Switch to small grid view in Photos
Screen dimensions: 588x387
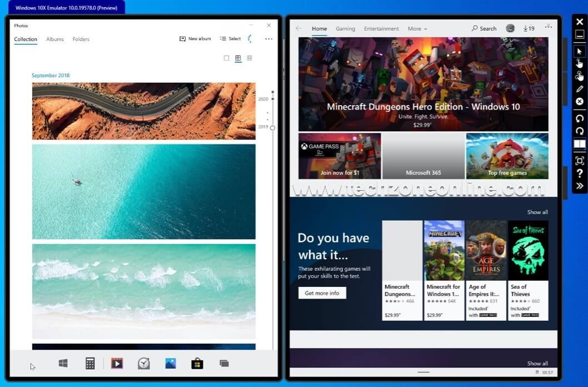[250, 58]
